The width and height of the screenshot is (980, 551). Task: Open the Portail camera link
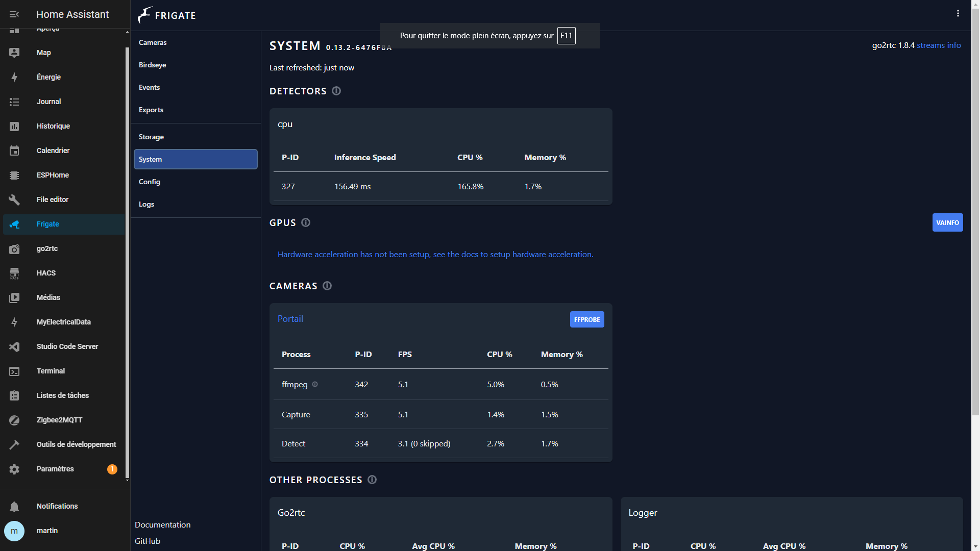(290, 319)
